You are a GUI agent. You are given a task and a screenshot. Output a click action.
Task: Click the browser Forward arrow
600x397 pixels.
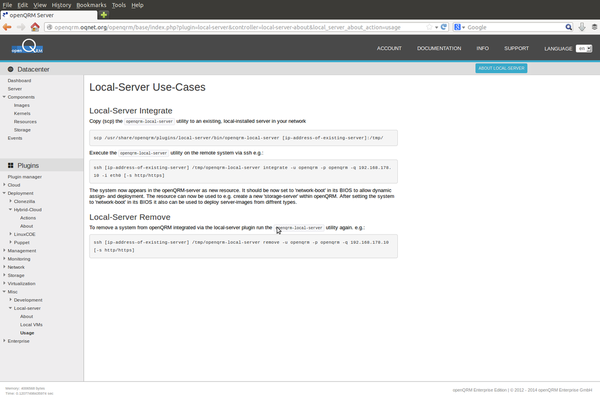[x=21, y=27]
